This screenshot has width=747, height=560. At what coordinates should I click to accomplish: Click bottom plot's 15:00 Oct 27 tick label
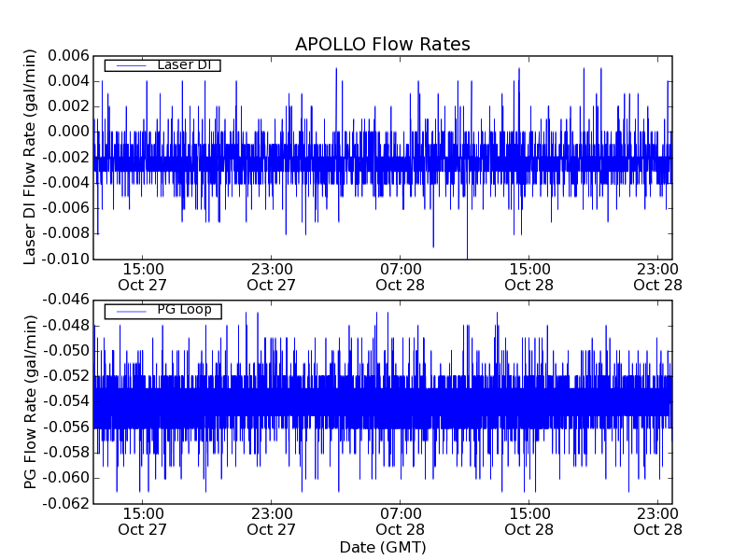point(143,522)
